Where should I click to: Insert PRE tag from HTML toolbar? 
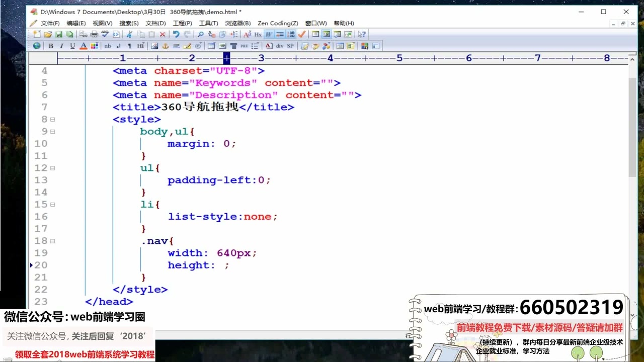[245, 46]
